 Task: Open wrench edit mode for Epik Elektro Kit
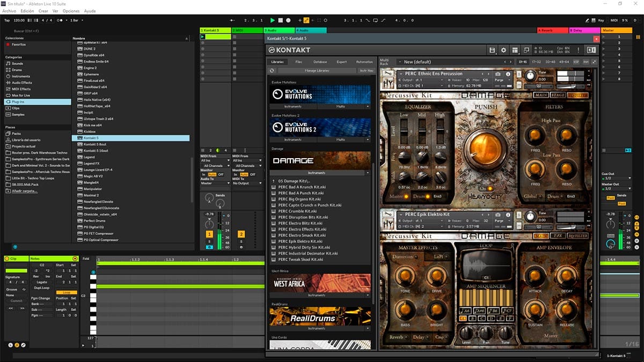(x=389, y=215)
